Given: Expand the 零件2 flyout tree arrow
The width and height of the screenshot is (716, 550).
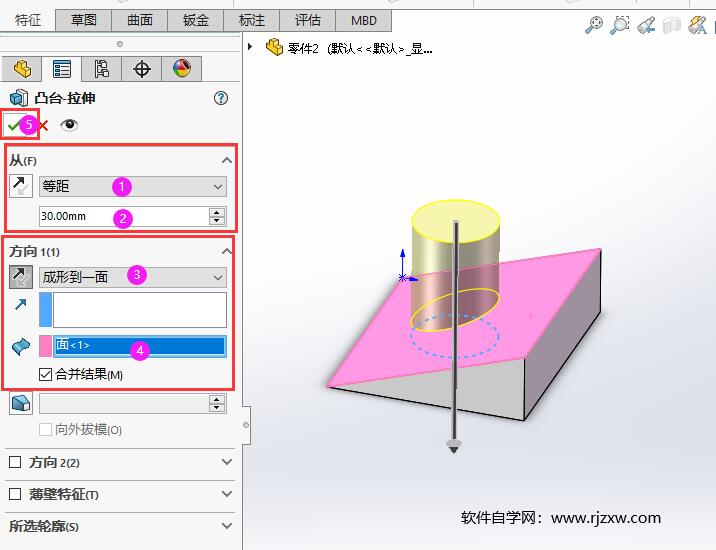Looking at the screenshot, I should click(250, 47).
